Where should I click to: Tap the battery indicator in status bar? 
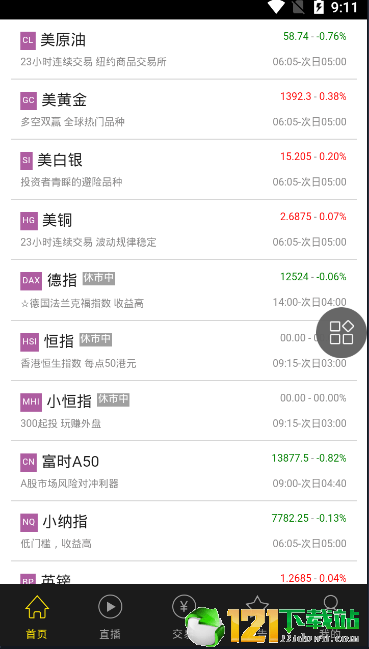click(319, 7)
